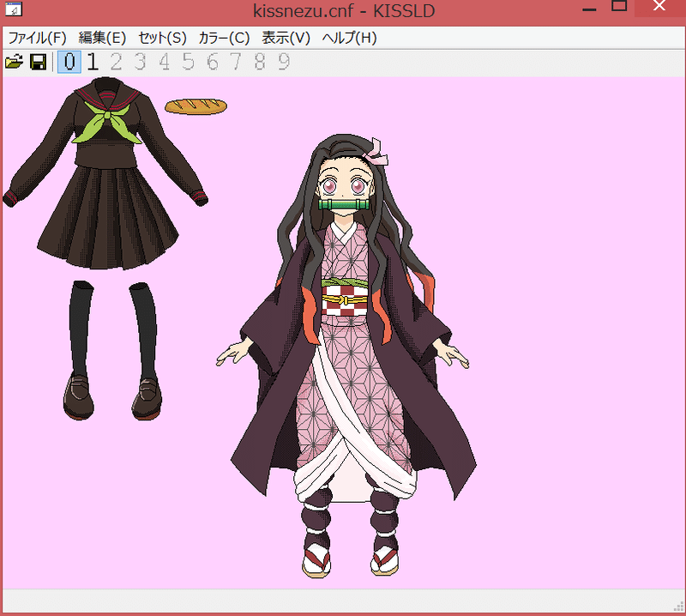Image resolution: width=686 pixels, height=616 pixels.
Task: Click disabled set number 4
Action: point(164,62)
